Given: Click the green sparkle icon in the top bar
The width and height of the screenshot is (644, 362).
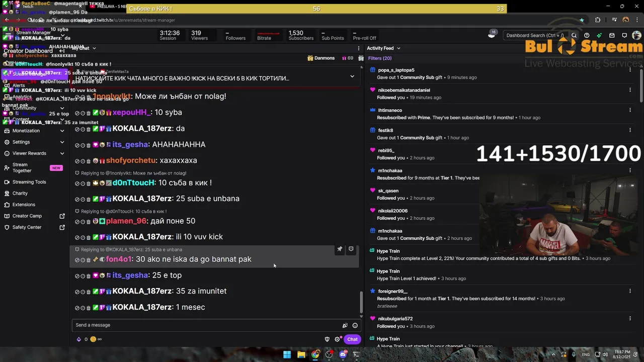Looking at the screenshot, I should point(599,36).
